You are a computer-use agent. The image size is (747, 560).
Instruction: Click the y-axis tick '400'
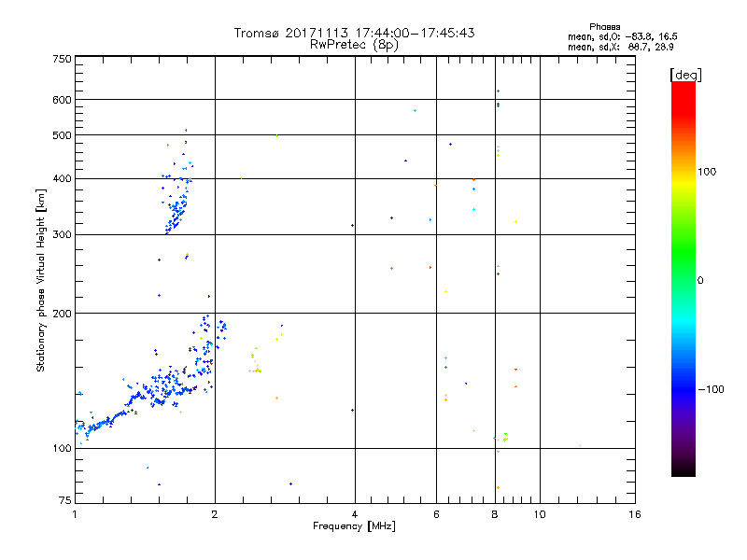coord(63,178)
